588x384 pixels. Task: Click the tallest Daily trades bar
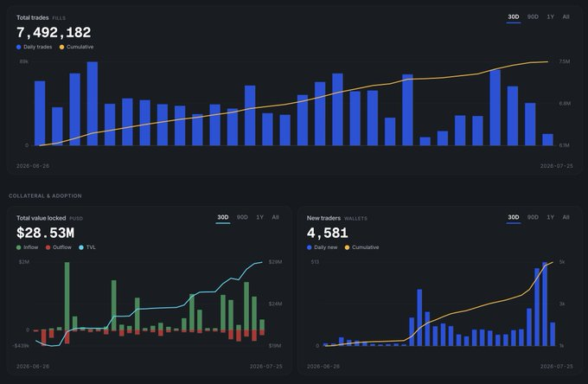tap(93, 104)
